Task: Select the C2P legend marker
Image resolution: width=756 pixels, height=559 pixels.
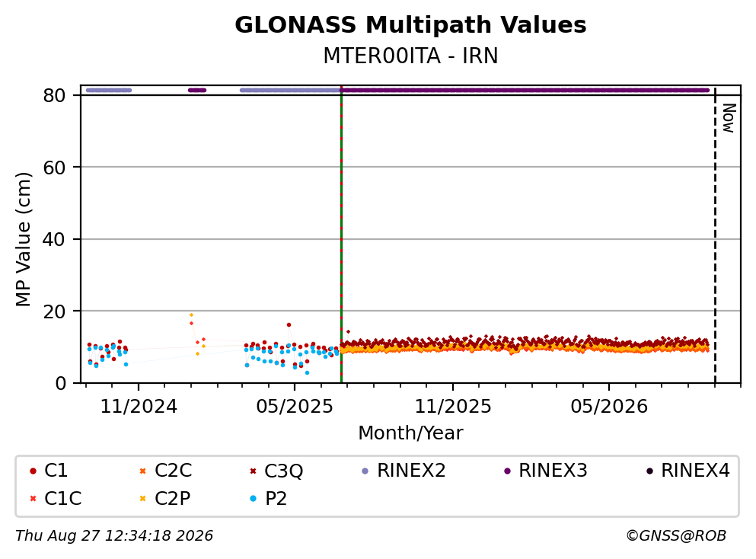Action: tap(142, 499)
